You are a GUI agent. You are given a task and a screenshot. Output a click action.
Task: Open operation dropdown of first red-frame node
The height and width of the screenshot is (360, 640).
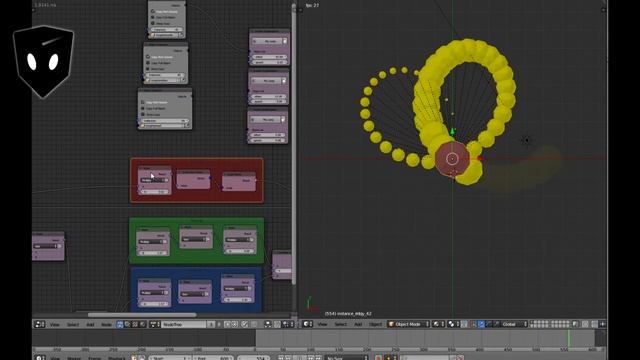(x=154, y=180)
